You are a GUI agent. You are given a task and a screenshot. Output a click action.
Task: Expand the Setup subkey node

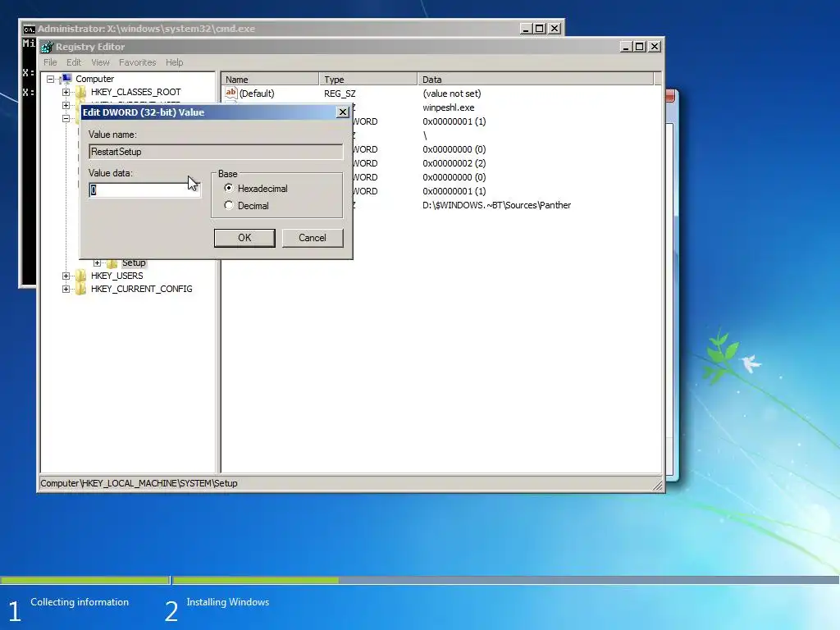pos(97,262)
